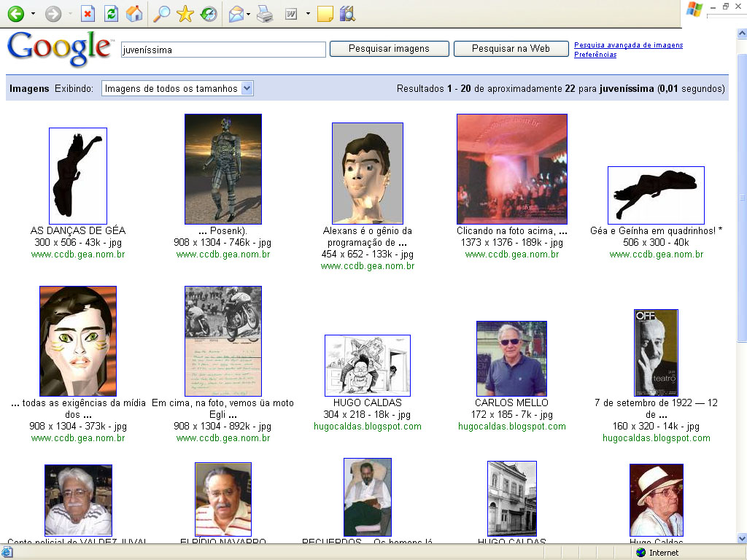This screenshot has height=560, width=747.
Task: Expand the Mail icon dropdown arrow
Action: pyautogui.click(x=249, y=14)
